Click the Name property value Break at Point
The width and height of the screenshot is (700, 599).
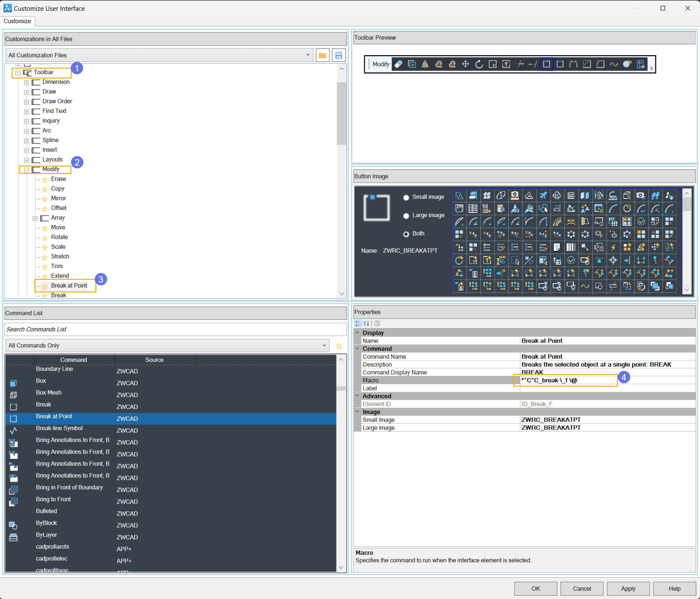pyautogui.click(x=542, y=341)
